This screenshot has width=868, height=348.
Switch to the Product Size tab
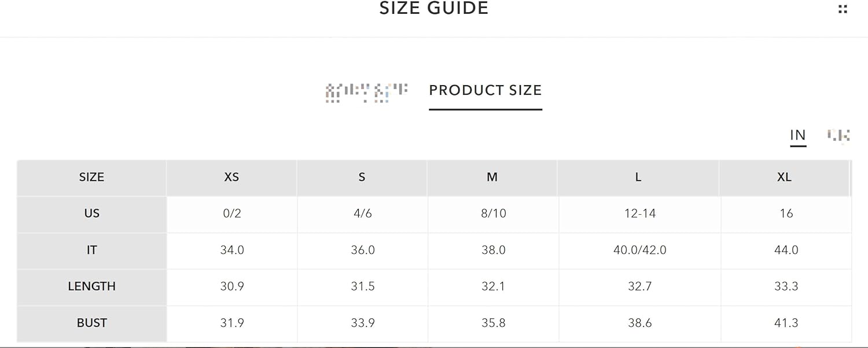click(x=486, y=90)
